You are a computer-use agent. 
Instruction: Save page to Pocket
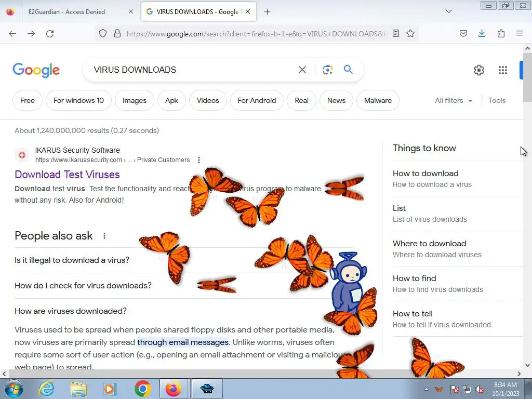click(463, 33)
